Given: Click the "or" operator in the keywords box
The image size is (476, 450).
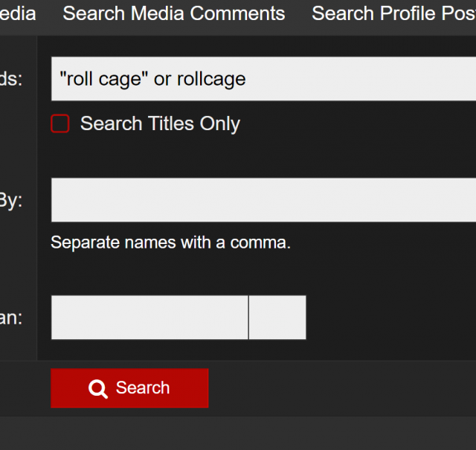Looking at the screenshot, I should coord(163,79).
